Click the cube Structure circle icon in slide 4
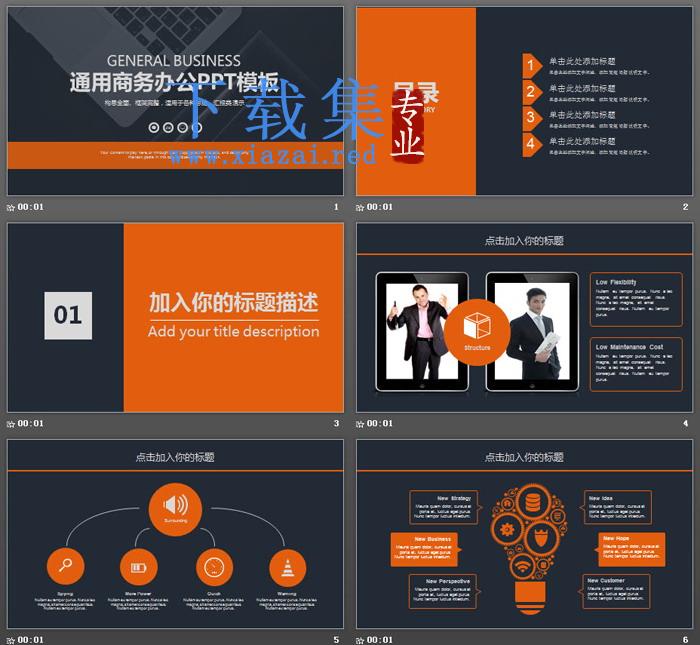The image size is (700, 645). (477, 333)
